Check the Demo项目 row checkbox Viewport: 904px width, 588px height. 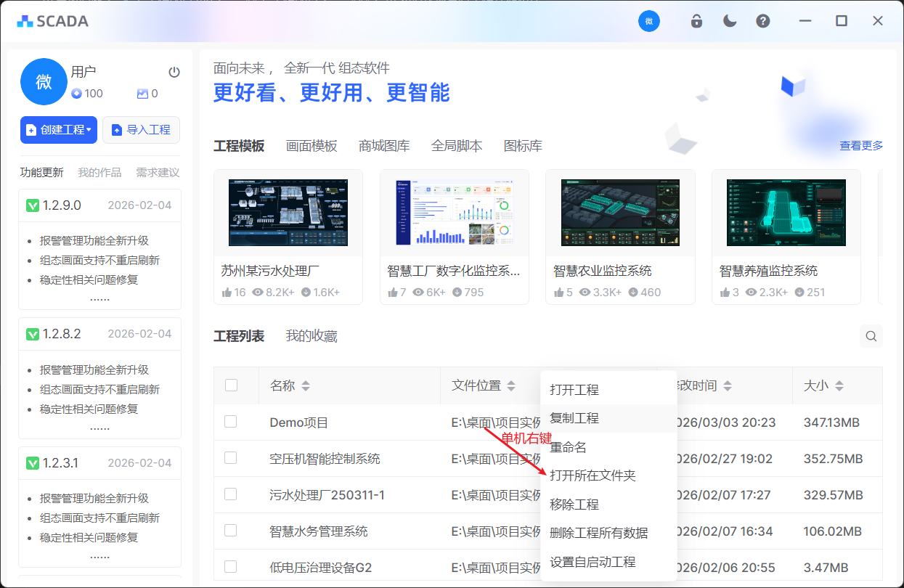click(231, 422)
